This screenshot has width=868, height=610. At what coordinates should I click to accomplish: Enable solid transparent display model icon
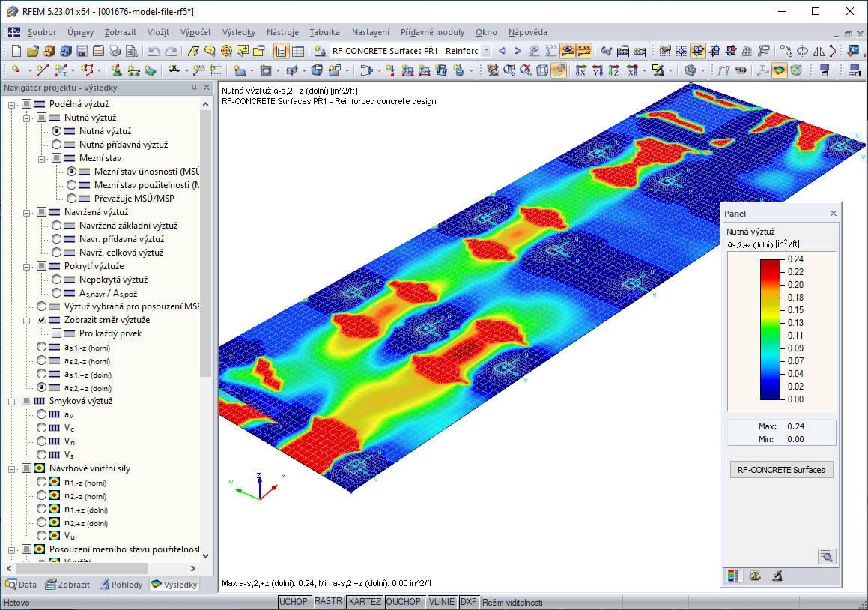coord(559,70)
